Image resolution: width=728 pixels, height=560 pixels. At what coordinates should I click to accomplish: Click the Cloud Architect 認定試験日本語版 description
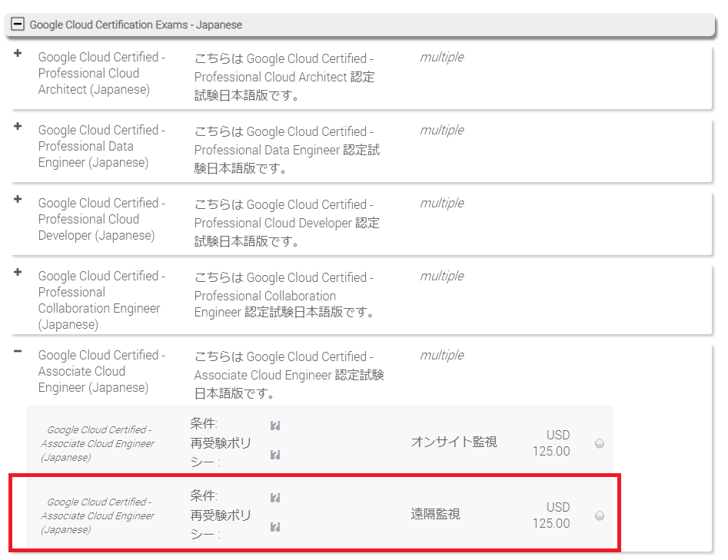pyautogui.click(x=284, y=77)
